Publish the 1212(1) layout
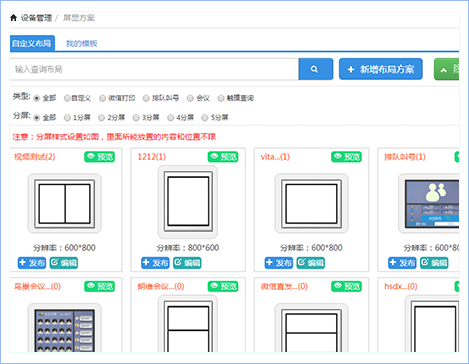This screenshot has width=469, height=364. click(155, 263)
